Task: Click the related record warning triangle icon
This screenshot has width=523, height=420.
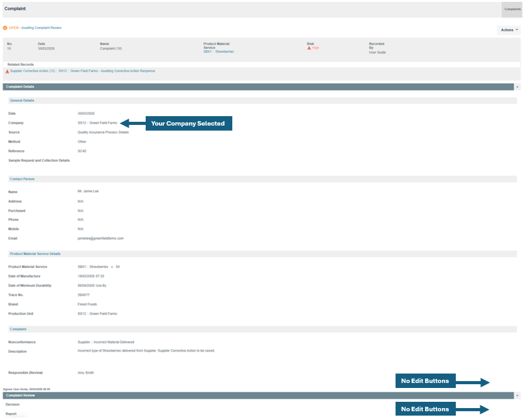Action: pyautogui.click(x=7, y=72)
